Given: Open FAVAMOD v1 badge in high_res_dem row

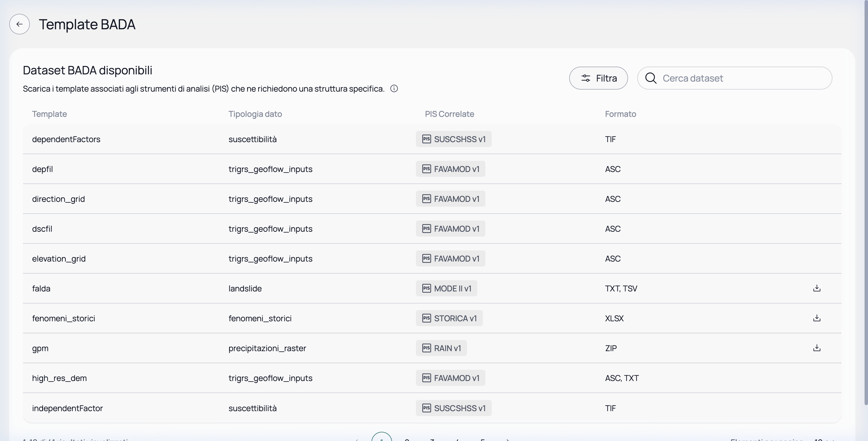Looking at the screenshot, I should pos(451,378).
